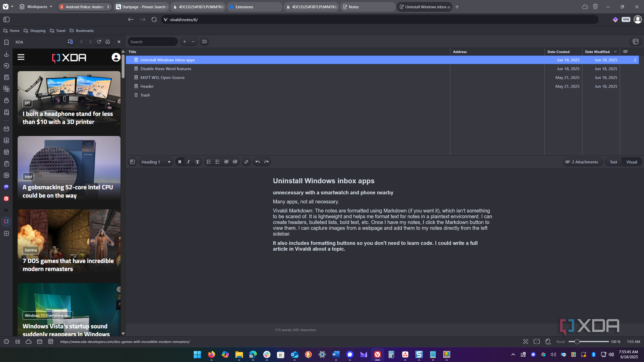Add a new web panel with the plus icon
Image resolution: width=644 pixels, height=362 pixels.
(6, 233)
